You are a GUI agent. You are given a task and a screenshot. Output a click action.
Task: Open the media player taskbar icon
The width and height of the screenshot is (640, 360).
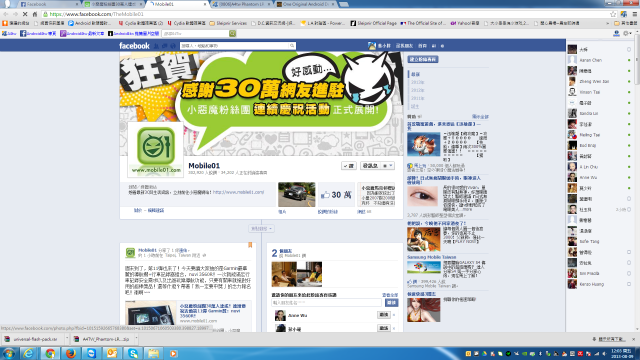[173, 353]
